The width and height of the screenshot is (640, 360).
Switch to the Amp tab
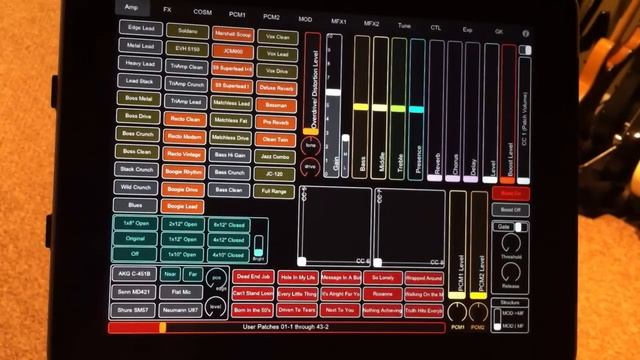(x=131, y=7)
